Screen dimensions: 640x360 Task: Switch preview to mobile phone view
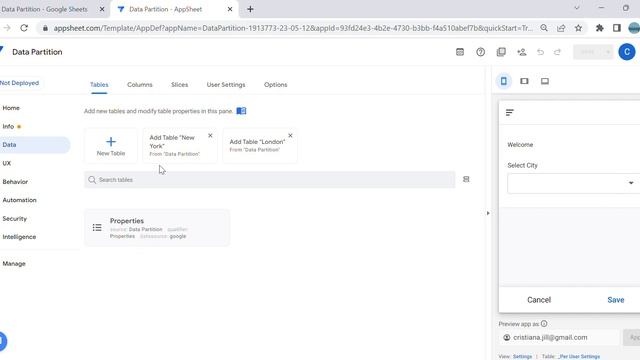[x=504, y=81]
